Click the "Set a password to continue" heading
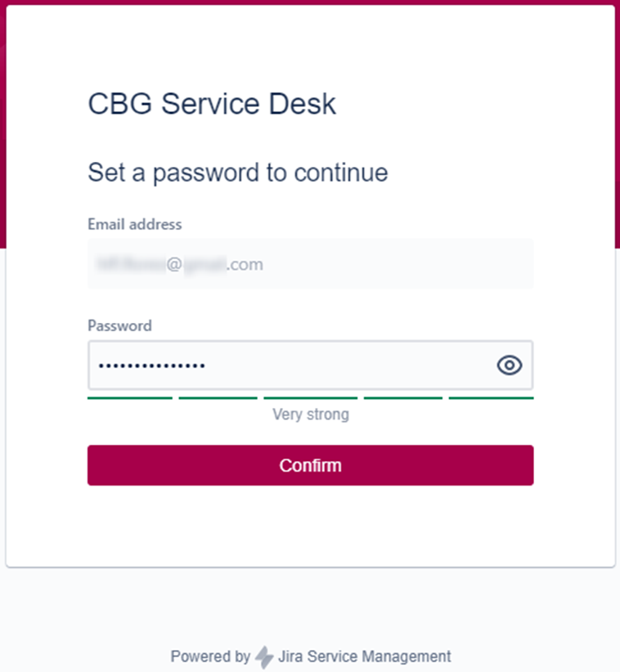The height and width of the screenshot is (672, 620). point(238,172)
